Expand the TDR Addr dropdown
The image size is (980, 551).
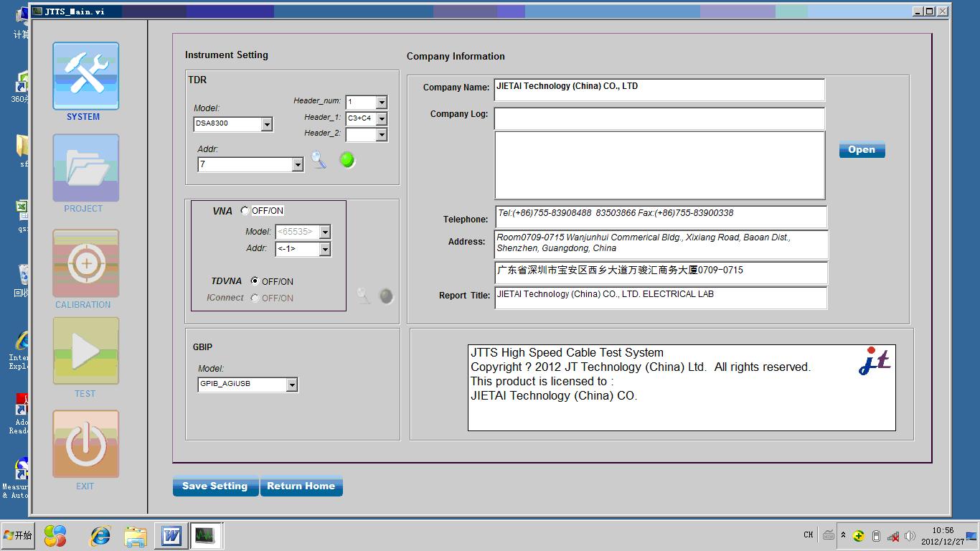click(298, 165)
